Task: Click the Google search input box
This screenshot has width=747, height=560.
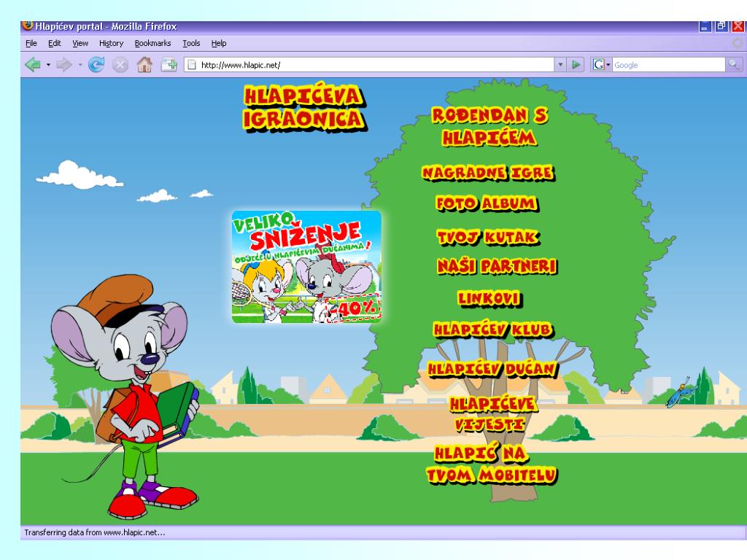Action: tap(668, 65)
